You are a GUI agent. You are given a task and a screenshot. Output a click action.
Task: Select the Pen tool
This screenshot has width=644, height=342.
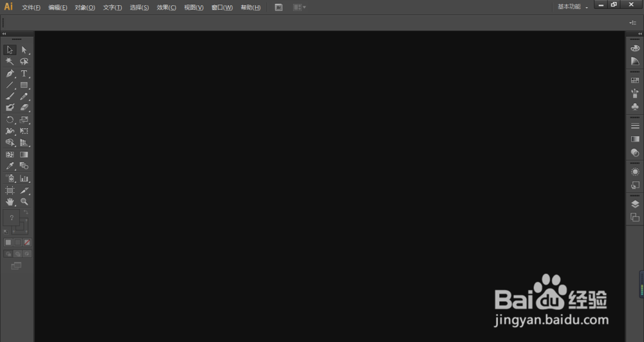(10, 73)
